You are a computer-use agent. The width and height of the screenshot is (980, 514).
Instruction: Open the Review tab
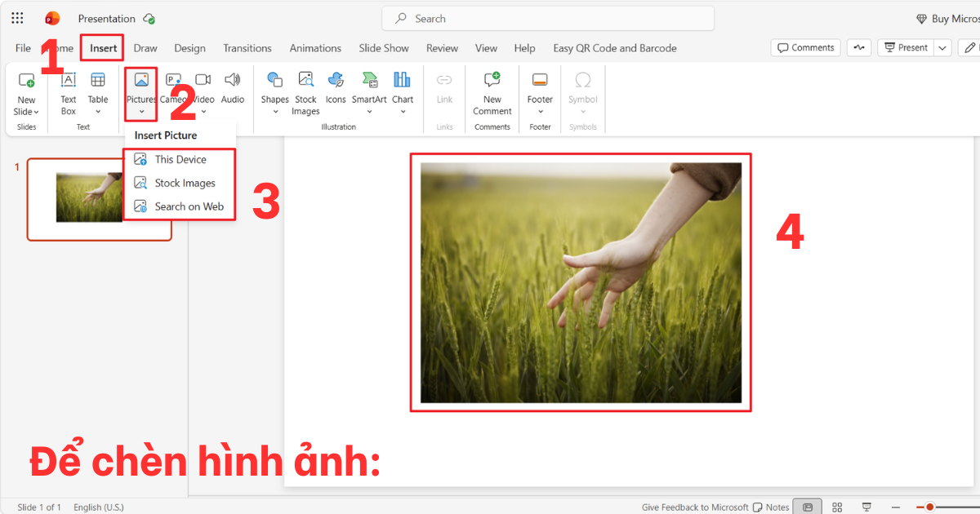[x=442, y=48]
